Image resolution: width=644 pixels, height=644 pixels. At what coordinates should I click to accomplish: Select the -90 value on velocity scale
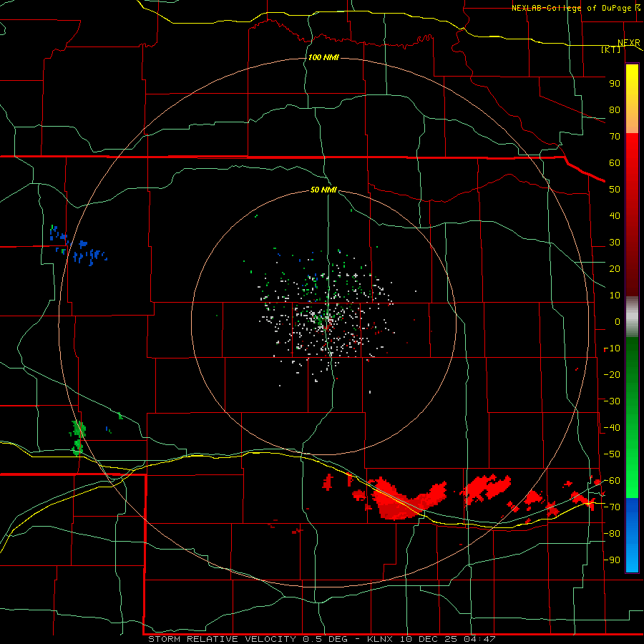612,560
